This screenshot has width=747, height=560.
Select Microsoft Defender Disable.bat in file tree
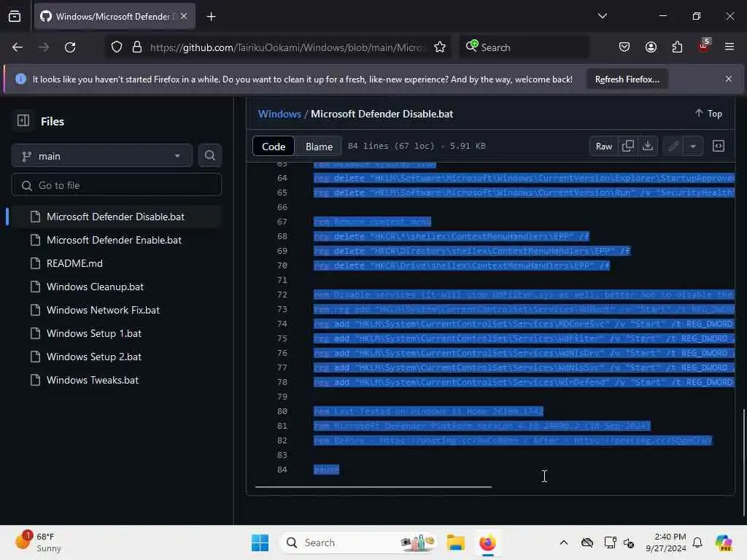click(x=115, y=217)
